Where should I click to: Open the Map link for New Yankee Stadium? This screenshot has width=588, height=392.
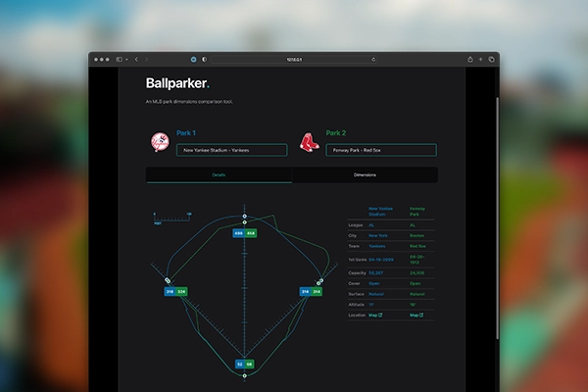[x=375, y=316]
